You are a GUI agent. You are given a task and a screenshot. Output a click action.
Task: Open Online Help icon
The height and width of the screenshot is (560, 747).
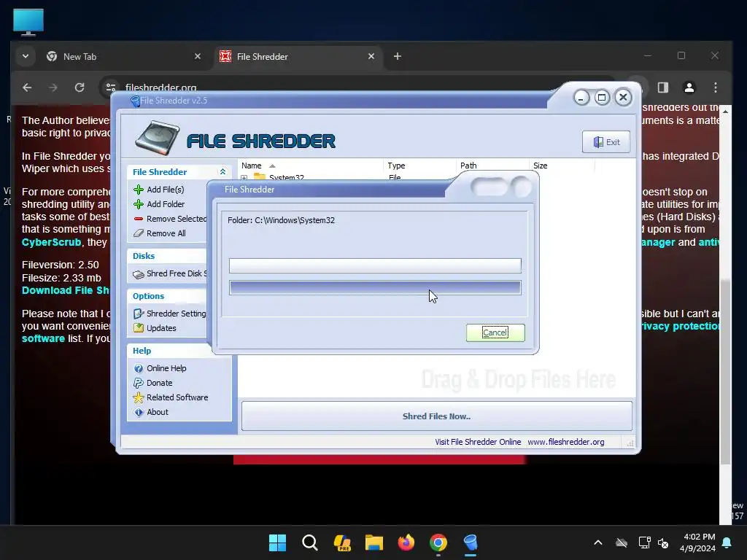[x=138, y=368]
